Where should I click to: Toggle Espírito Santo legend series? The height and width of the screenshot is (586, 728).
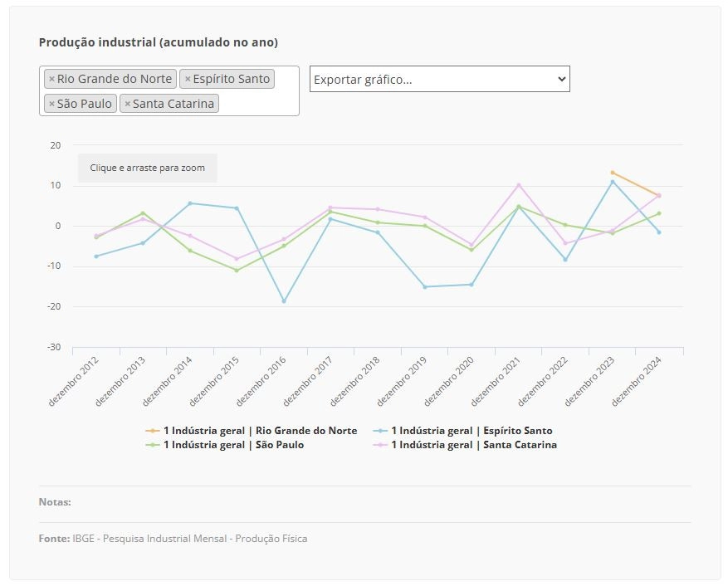pyautogui.click(x=463, y=431)
